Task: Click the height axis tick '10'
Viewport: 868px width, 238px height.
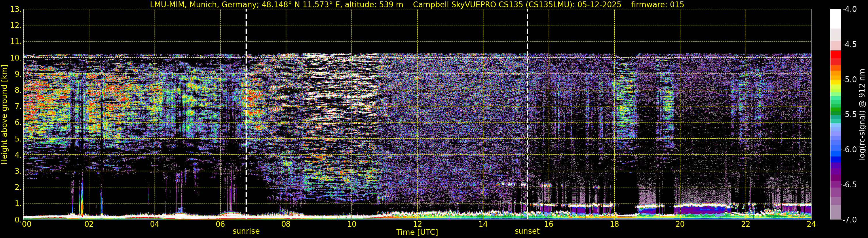Action: tap(15, 58)
